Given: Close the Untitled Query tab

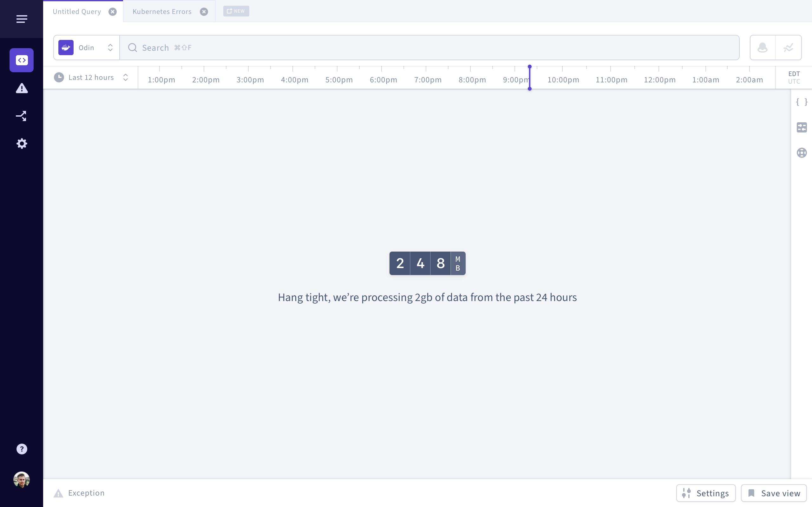Looking at the screenshot, I should [x=113, y=12].
